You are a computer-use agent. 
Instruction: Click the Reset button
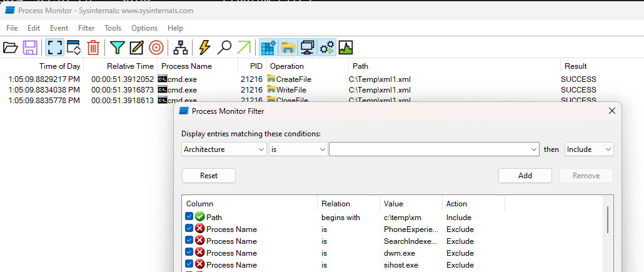point(209,176)
